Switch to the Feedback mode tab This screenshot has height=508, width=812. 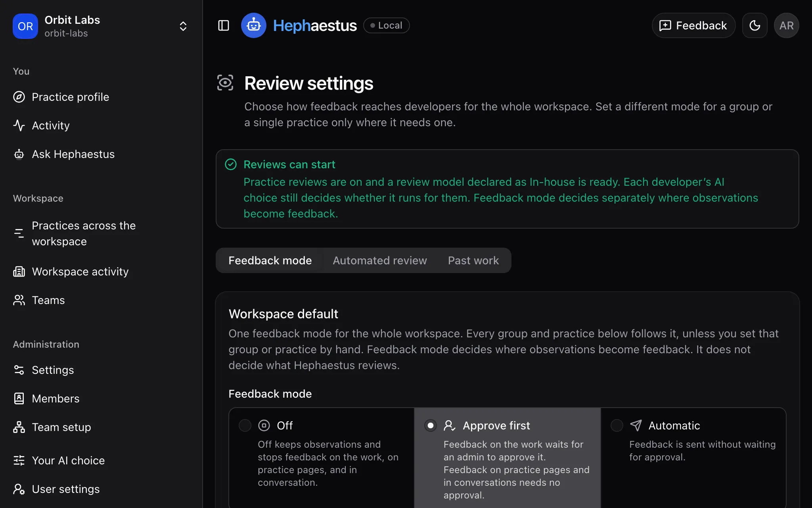[270, 260]
